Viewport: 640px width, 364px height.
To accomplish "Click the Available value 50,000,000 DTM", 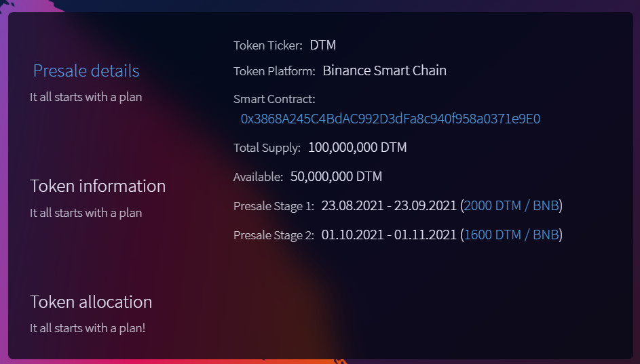I will point(336,177).
